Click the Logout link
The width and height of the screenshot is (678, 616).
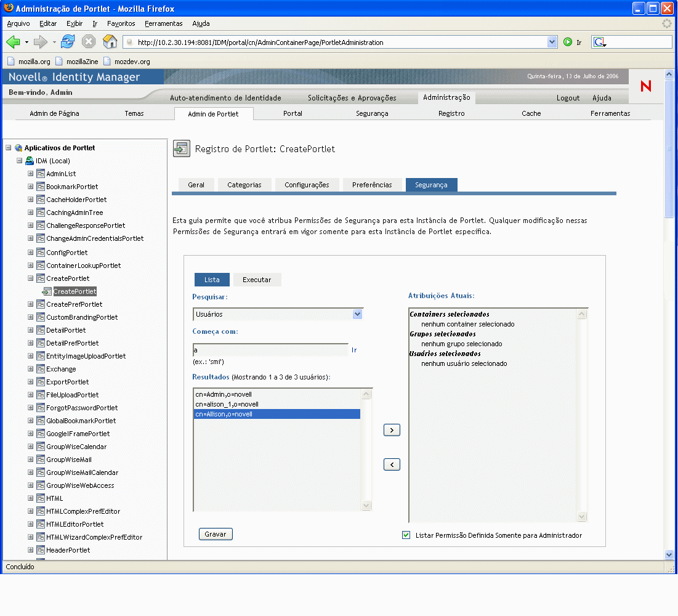[568, 98]
